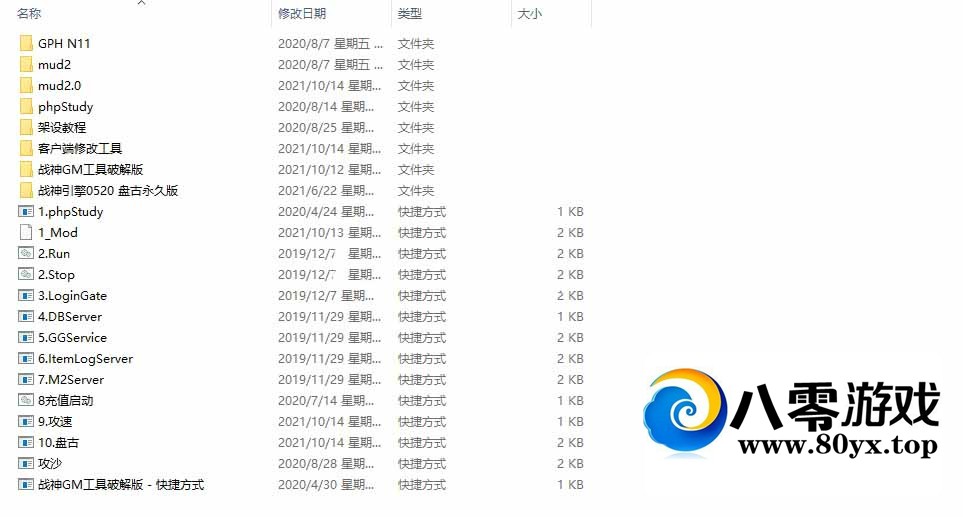963x517 pixels.
Task: Select the file name '2.Run'
Action: click(x=54, y=254)
